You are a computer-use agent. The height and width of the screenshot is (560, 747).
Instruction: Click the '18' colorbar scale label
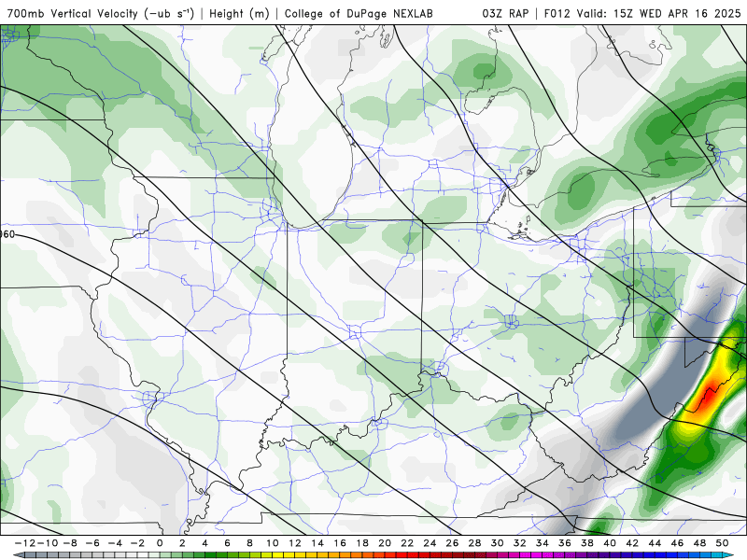pos(362,543)
